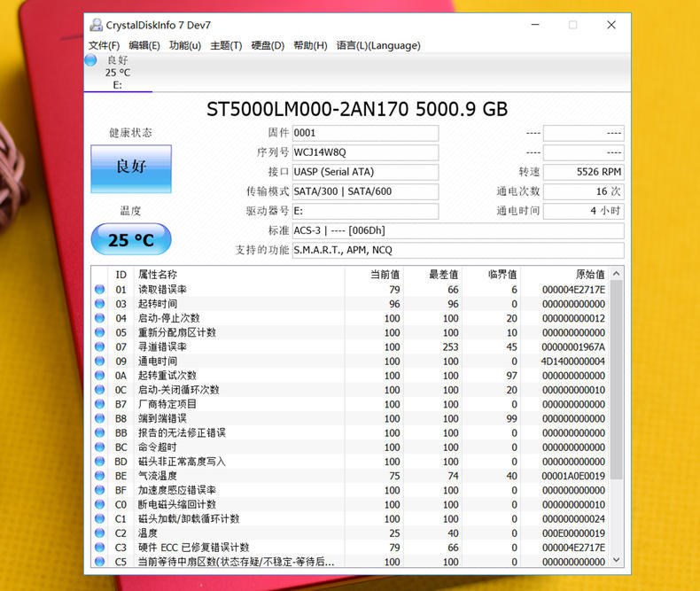This screenshot has width=700, height=591.
Task: Click status orb for attribute BC 命令超时
Action: click(99, 447)
